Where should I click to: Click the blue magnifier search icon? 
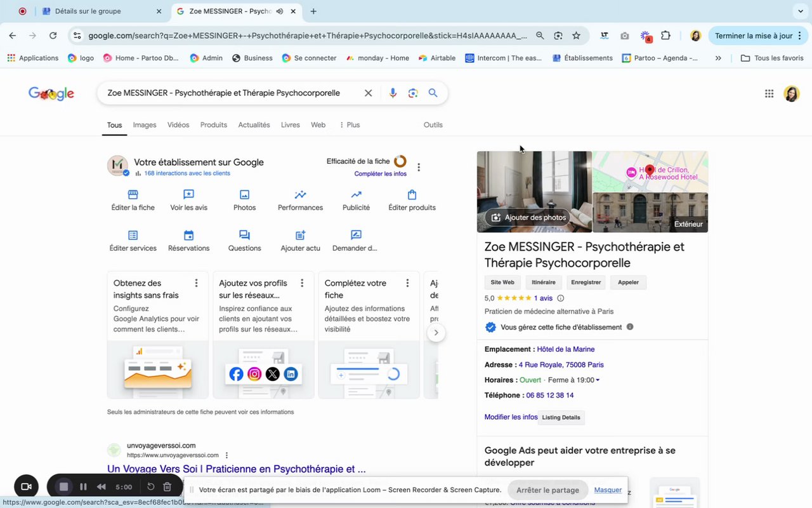433,93
